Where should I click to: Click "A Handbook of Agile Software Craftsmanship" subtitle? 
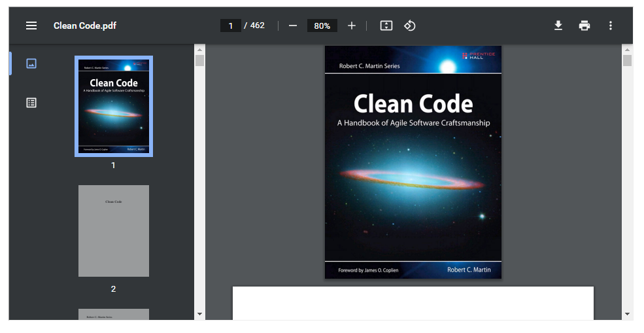coord(414,123)
